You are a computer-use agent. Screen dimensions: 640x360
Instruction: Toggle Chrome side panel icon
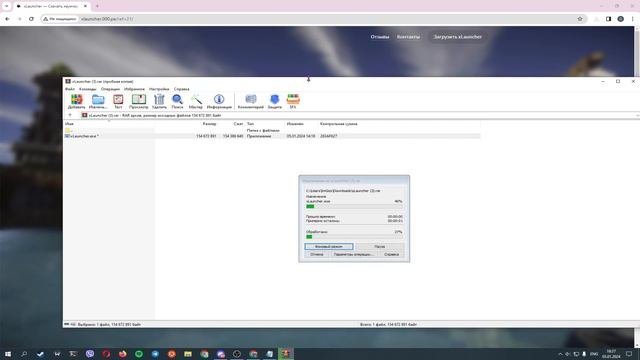608,19
